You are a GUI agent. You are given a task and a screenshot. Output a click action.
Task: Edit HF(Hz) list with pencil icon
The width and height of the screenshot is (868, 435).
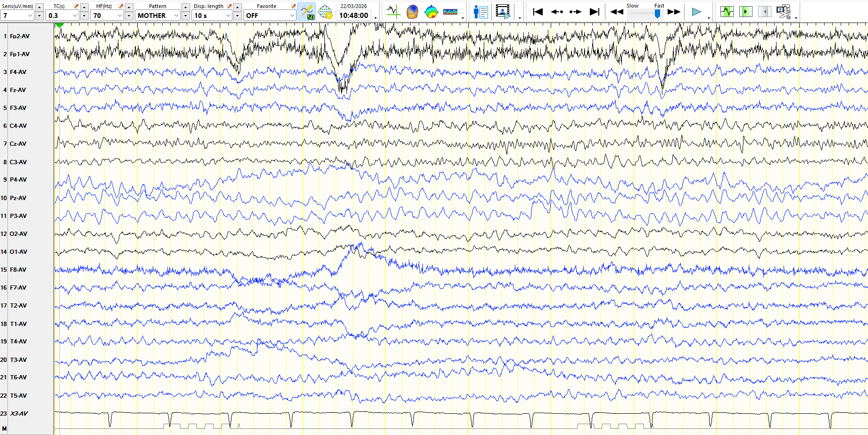click(x=121, y=6)
